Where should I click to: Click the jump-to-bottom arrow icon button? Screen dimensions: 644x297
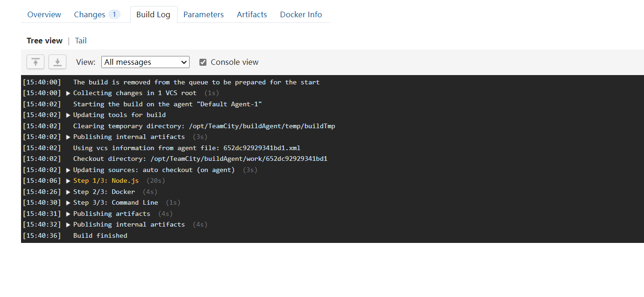coord(57,62)
